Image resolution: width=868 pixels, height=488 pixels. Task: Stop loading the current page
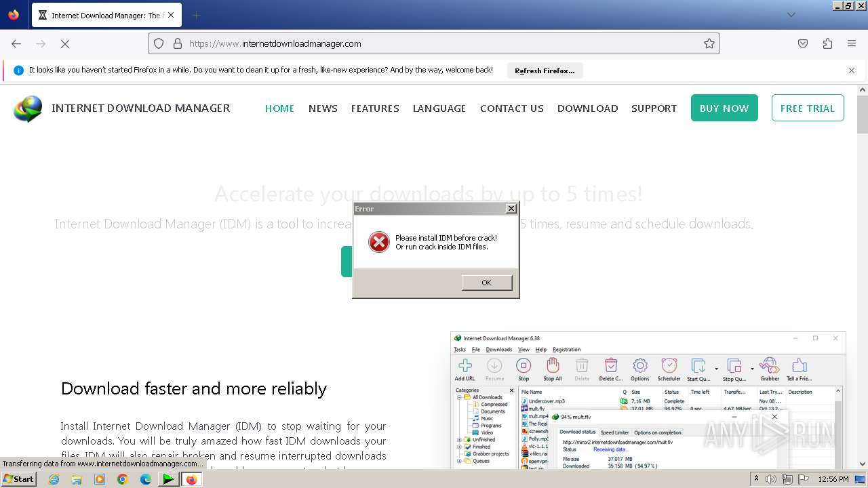[x=65, y=43]
